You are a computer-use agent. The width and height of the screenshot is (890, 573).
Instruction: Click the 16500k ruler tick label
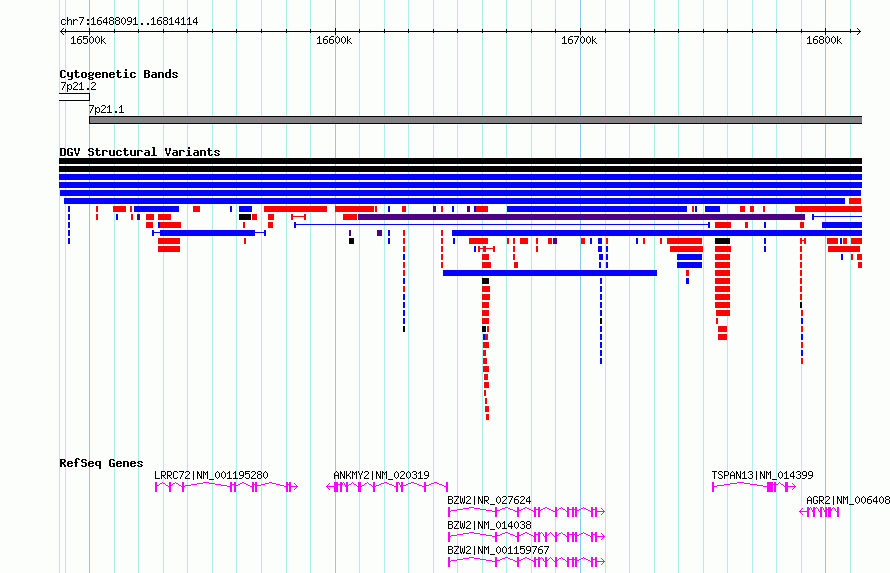[x=88, y=41]
